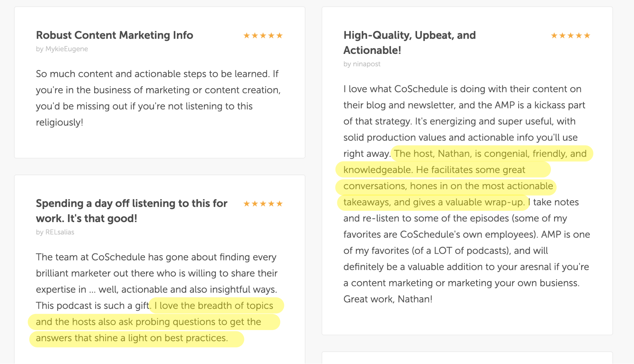Click the star rating on Robust Content Marketing Info review
The image size is (634, 364).
(263, 35)
